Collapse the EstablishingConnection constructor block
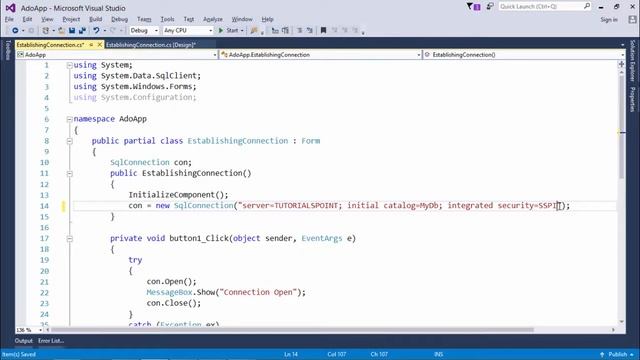 pyautogui.click(x=69, y=173)
